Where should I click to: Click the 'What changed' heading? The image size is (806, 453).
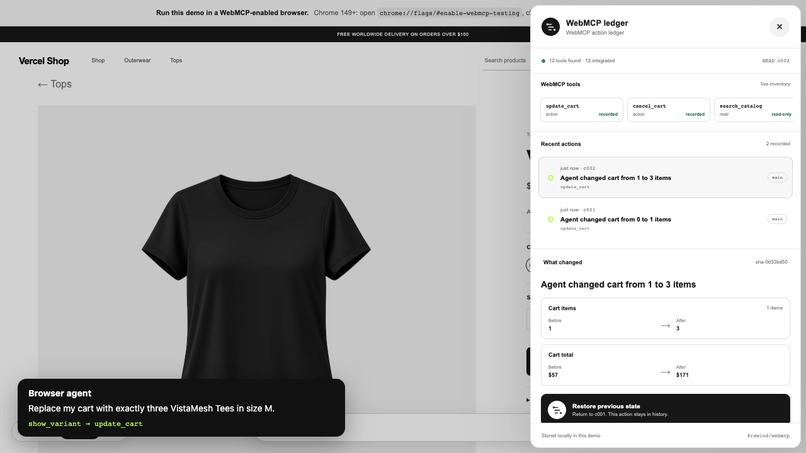click(562, 262)
